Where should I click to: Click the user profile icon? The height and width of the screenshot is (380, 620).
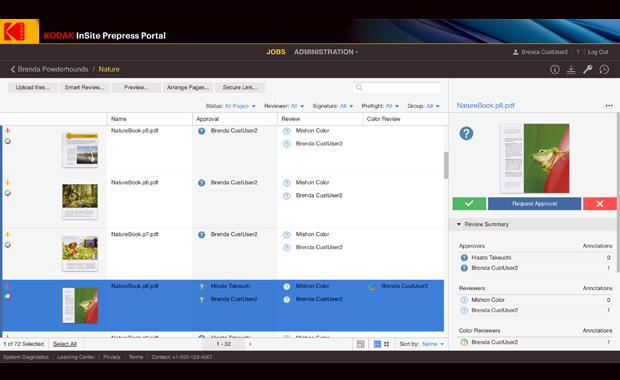coord(516,52)
